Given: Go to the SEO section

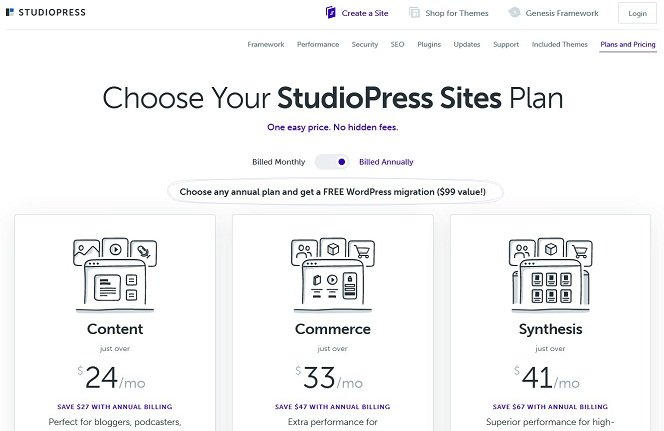Looking at the screenshot, I should 397,44.
